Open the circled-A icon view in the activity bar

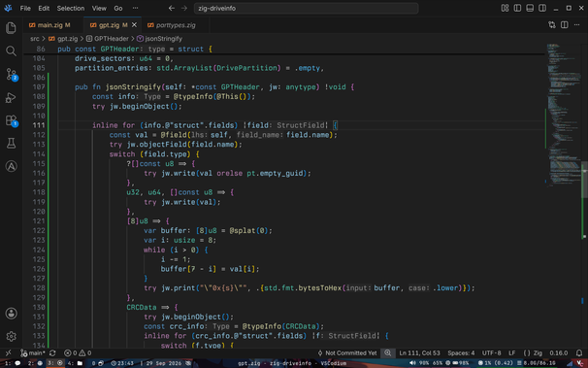coord(11,166)
